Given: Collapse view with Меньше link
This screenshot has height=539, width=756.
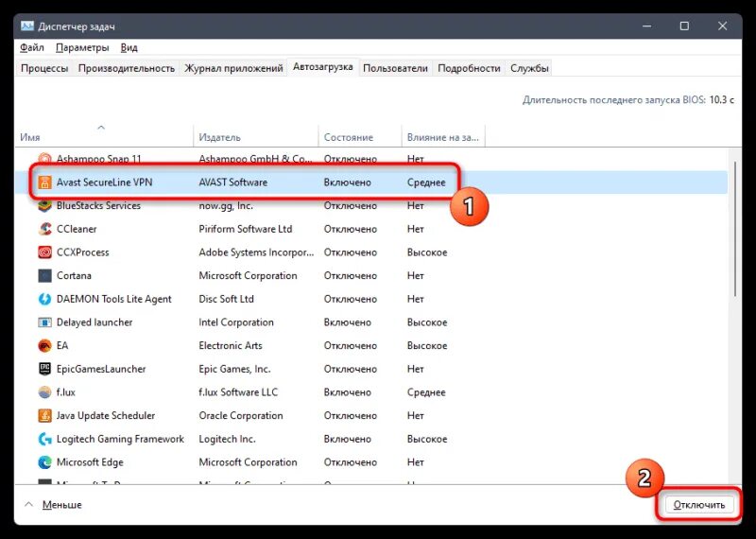Looking at the screenshot, I should point(61,505).
